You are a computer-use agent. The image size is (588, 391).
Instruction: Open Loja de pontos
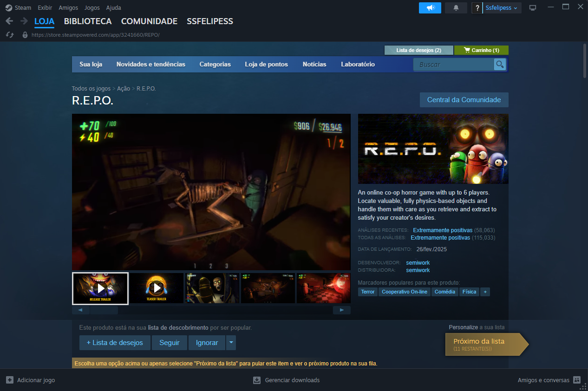point(267,65)
